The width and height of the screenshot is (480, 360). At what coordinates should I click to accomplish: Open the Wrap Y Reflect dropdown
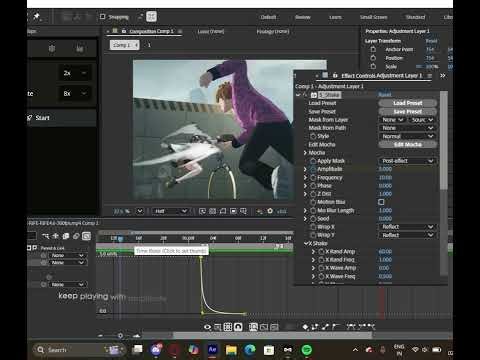(x=407, y=235)
